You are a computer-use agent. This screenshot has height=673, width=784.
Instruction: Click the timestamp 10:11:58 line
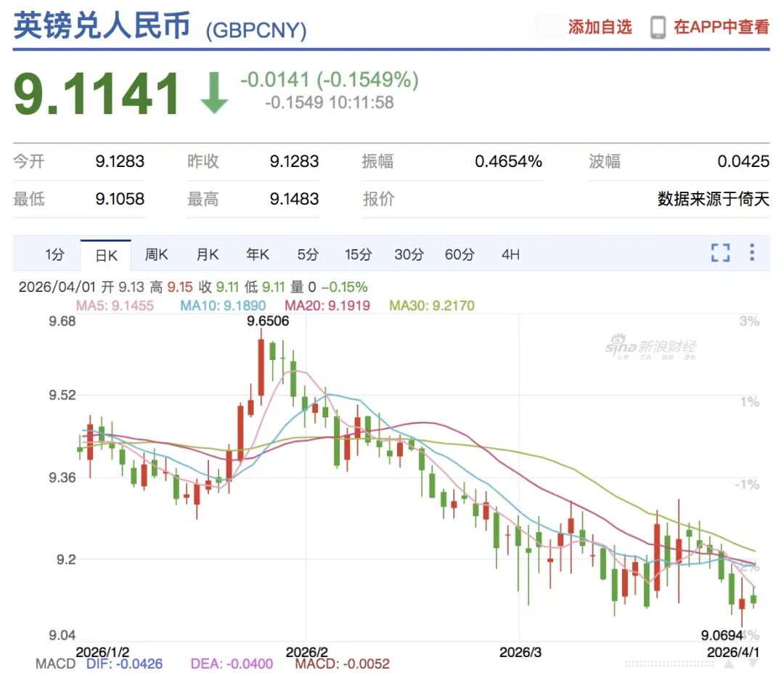pyautogui.click(x=330, y=102)
